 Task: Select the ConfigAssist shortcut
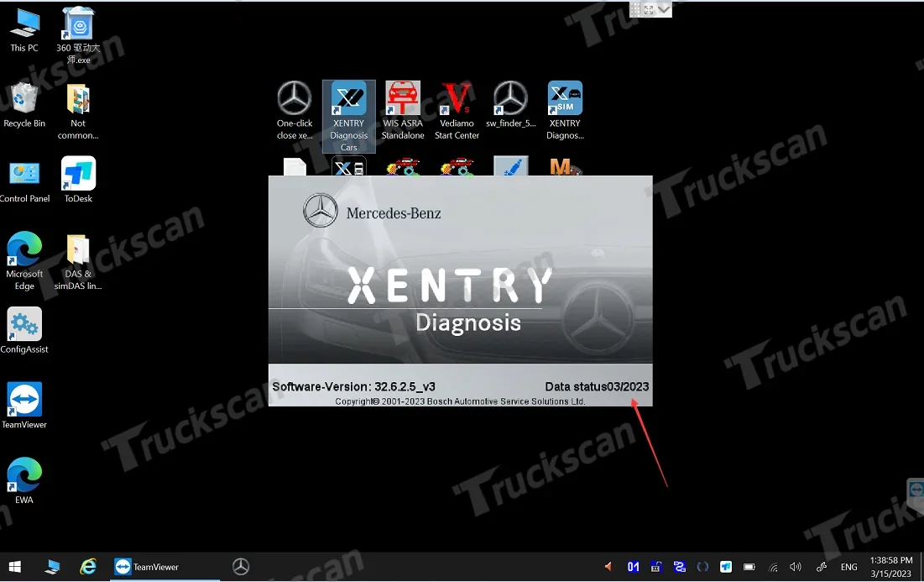tap(24, 330)
